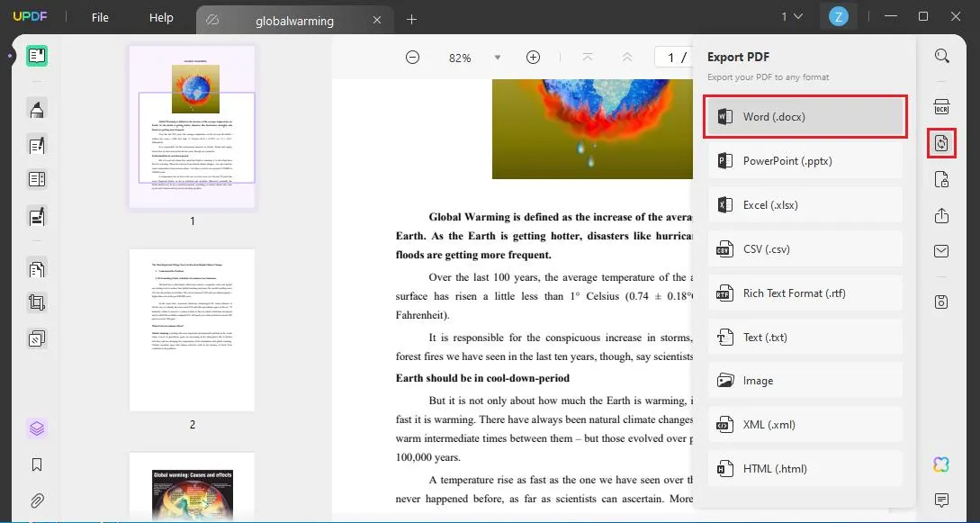Open the Reader mode icon in left sidebar

37,56
